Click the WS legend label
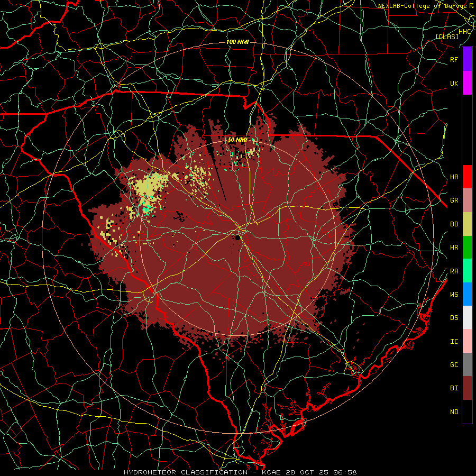476x476 pixels. tap(454, 294)
